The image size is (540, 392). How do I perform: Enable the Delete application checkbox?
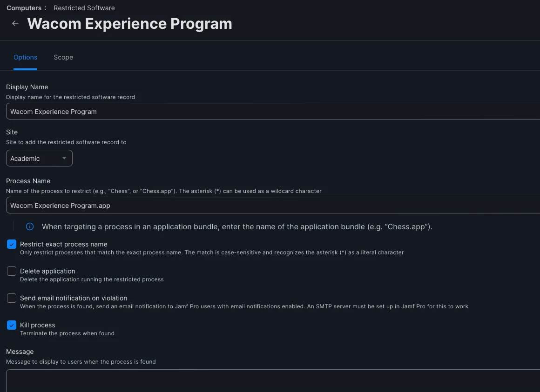click(x=12, y=272)
